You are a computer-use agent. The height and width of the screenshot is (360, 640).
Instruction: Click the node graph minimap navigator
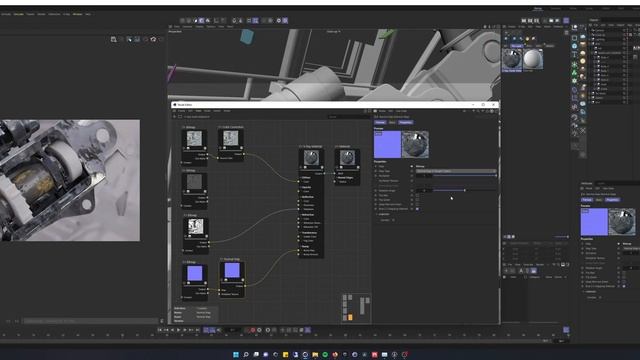[x=356, y=307]
